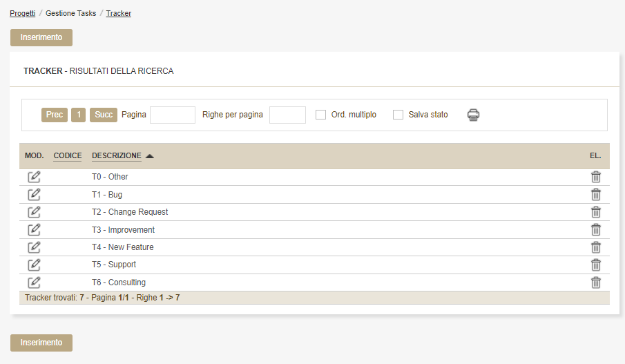Open edit for T1 - Bug

click(x=34, y=195)
